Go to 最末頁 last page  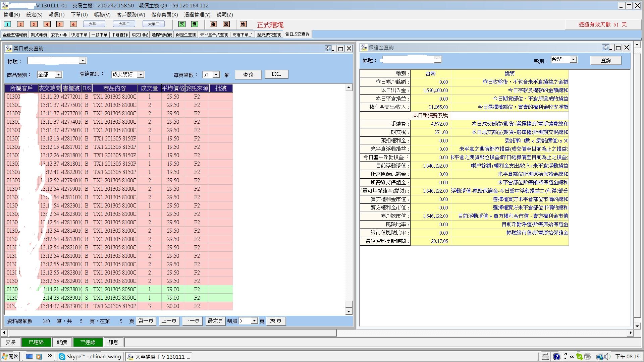[215, 321]
